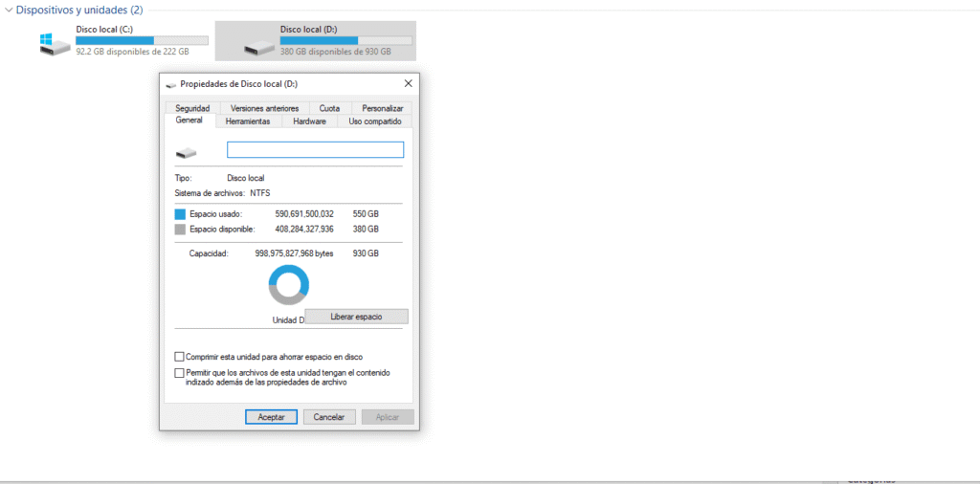This screenshot has height=484, width=980.
Task: Open the Herramientas tab
Action: 248,121
